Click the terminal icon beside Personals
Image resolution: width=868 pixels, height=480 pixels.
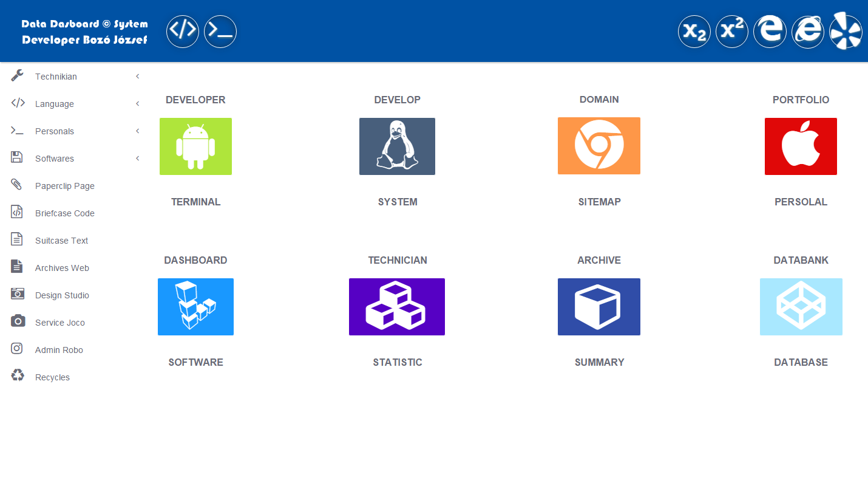(x=18, y=130)
